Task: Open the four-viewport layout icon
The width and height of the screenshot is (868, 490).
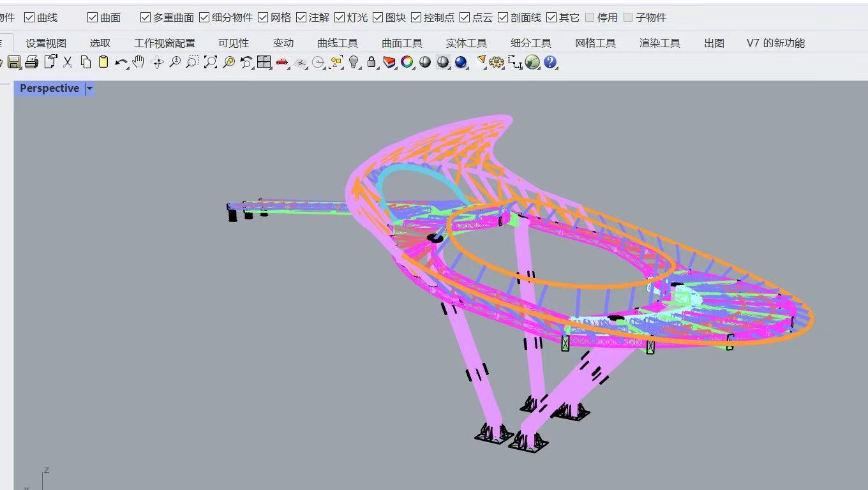Action: (x=264, y=63)
